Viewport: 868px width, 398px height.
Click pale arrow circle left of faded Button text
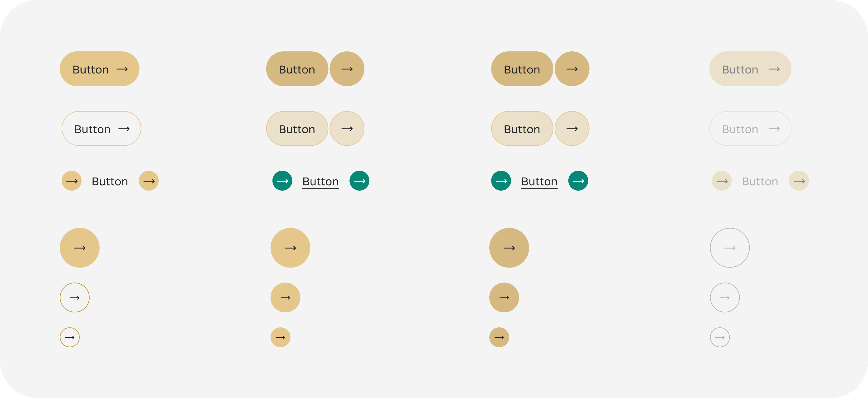(x=721, y=181)
